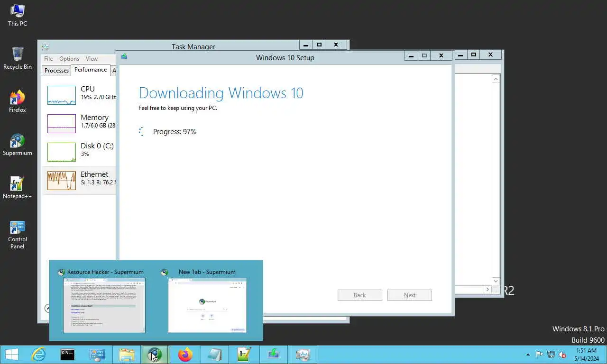Click scroll up arrow in rear window
Viewport: 607px width, 364px height.
pos(496,79)
